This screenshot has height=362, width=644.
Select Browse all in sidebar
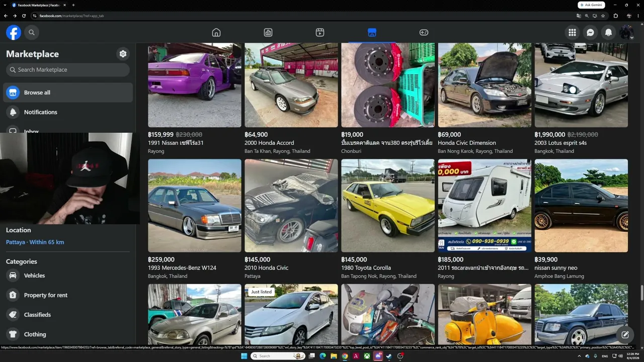point(68,93)
